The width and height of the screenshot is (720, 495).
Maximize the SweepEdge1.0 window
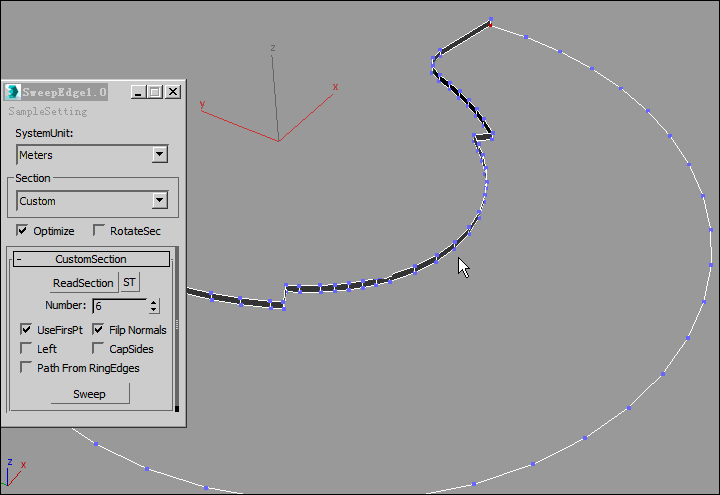[155, 92]
